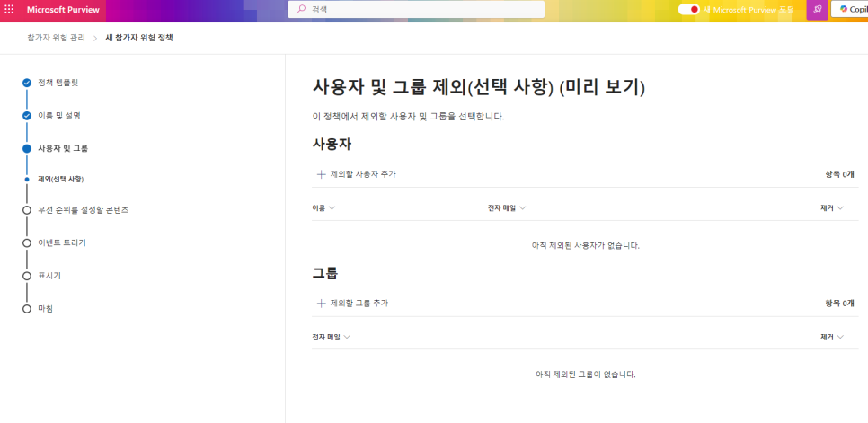Viewport: 868px width, 423px height.
Task: Click the step circle for 이벤트 트리거
Action: [27, 242]
